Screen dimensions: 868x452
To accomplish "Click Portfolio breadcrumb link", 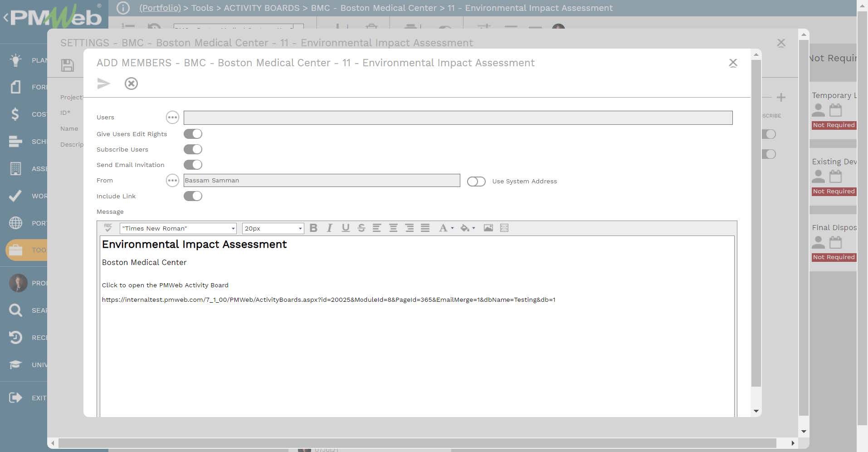I will (160, 8).
